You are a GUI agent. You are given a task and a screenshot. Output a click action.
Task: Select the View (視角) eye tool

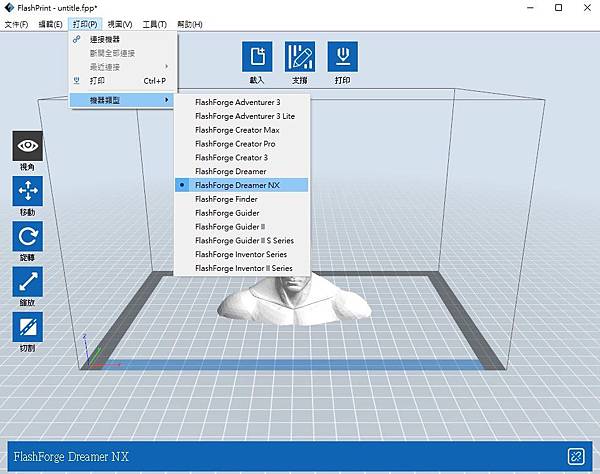pos(28,146)
